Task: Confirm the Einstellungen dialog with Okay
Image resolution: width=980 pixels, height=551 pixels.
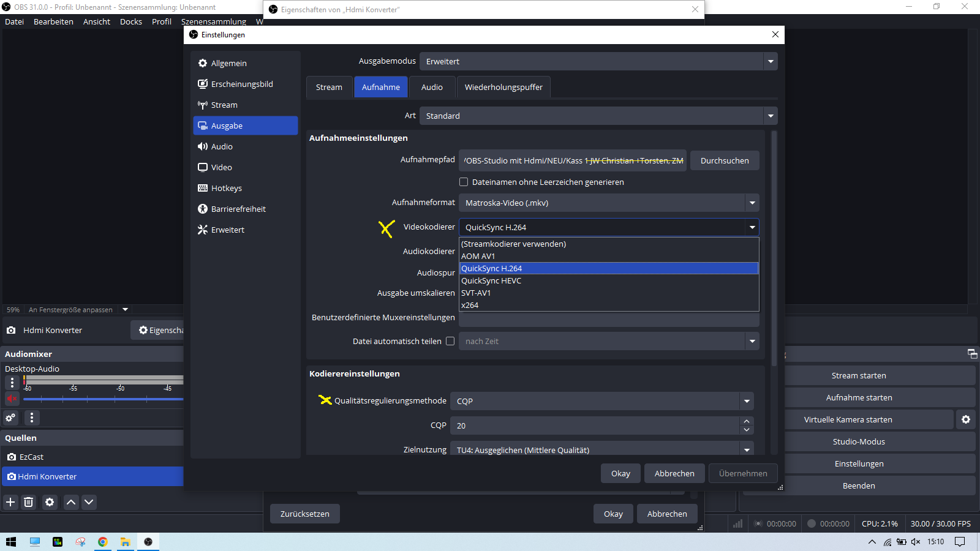Action: coord(620,473)
